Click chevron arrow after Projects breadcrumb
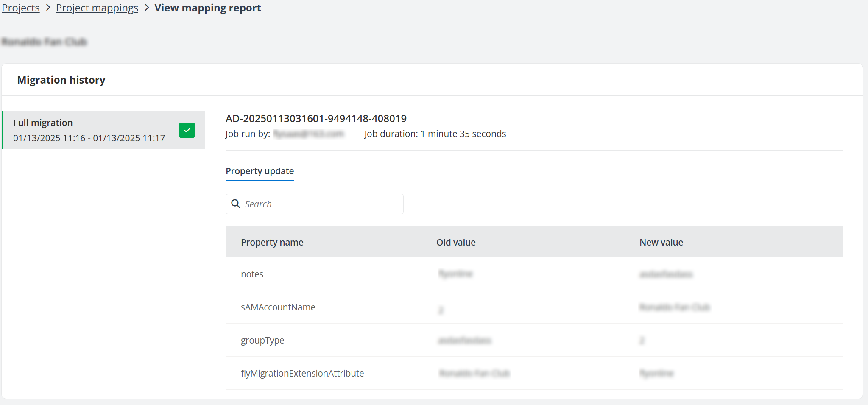The height and width of the screenshot is (405, 868). (48, 8)
